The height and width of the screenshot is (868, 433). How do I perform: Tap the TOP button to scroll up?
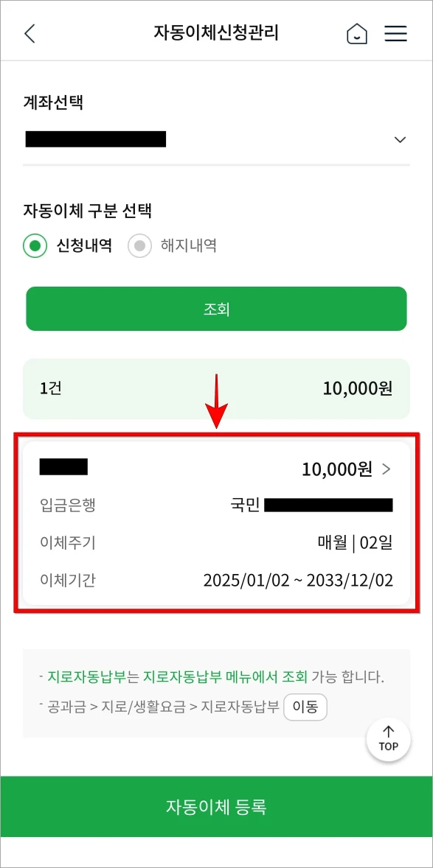pyautogui.click(x=389, y=739)
